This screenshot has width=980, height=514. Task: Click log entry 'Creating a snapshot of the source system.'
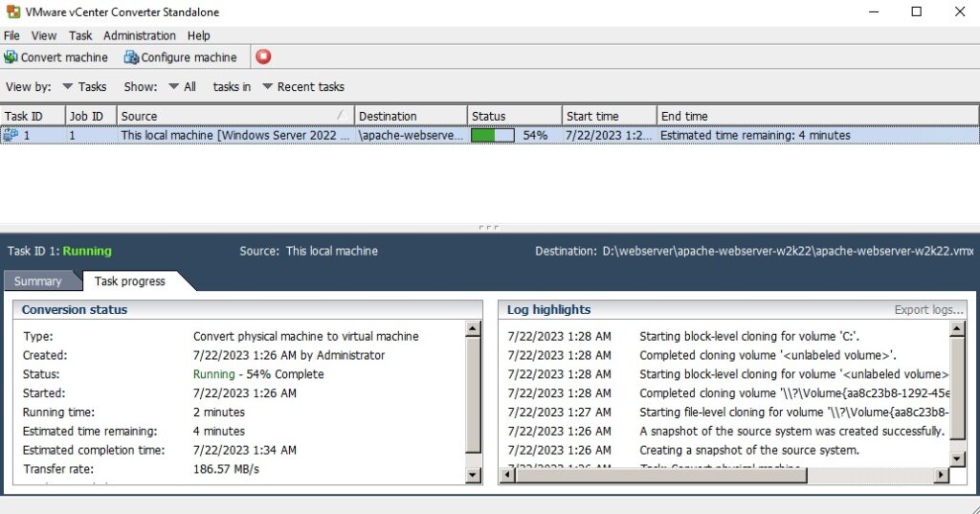coord(748,450)
